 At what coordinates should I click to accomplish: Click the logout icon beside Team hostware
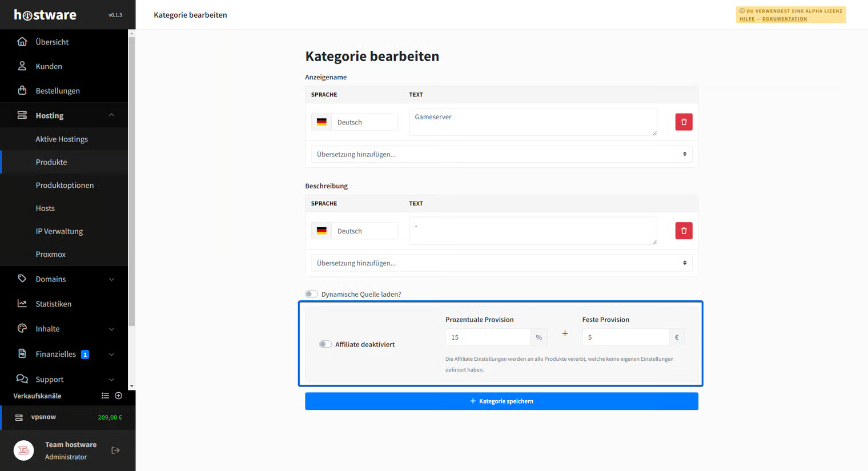[x=115, y=450]
